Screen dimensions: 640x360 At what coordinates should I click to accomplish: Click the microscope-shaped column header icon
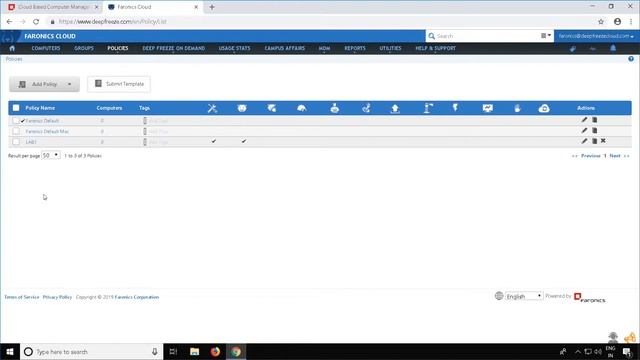click(366, 108)
